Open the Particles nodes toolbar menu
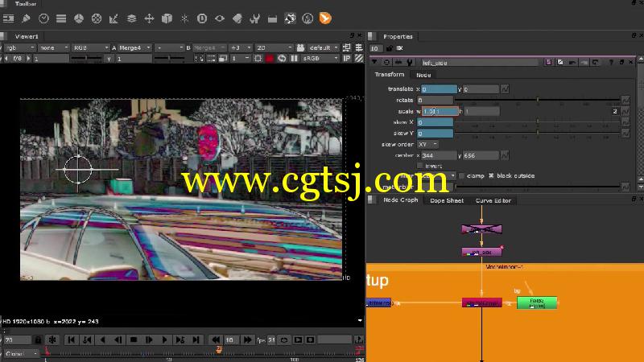This screenshot has width=644, height=362. point(184,19)
